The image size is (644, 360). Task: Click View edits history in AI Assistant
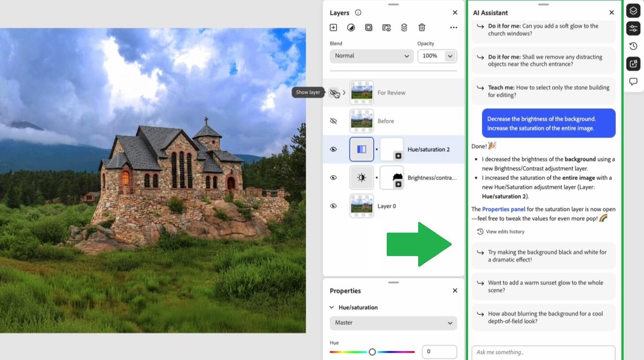[x=504, y=231]
